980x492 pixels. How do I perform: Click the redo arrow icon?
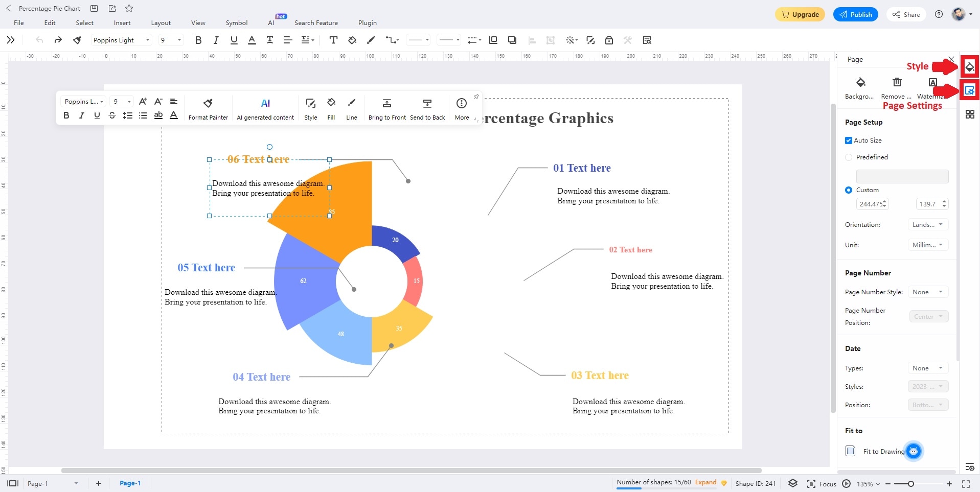(x=58, y=40)
